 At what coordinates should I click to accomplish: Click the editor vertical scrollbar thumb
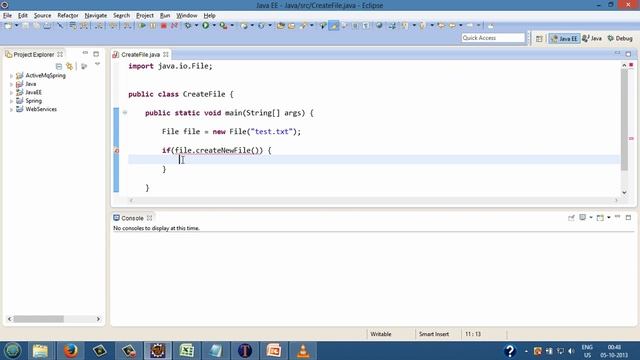(x=624, y=119)
